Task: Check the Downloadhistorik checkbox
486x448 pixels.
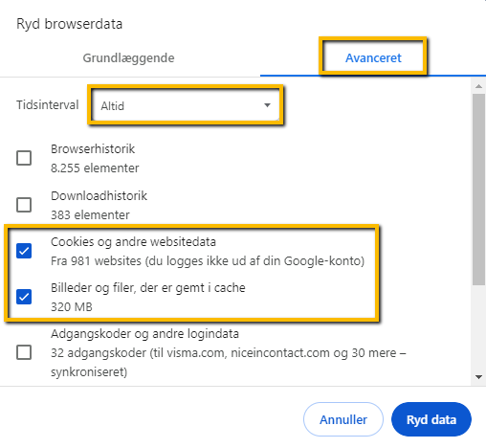Action: pyautogui.click(x=24, y=205)
